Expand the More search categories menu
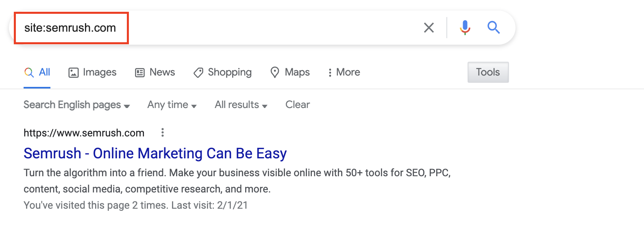 344,72
